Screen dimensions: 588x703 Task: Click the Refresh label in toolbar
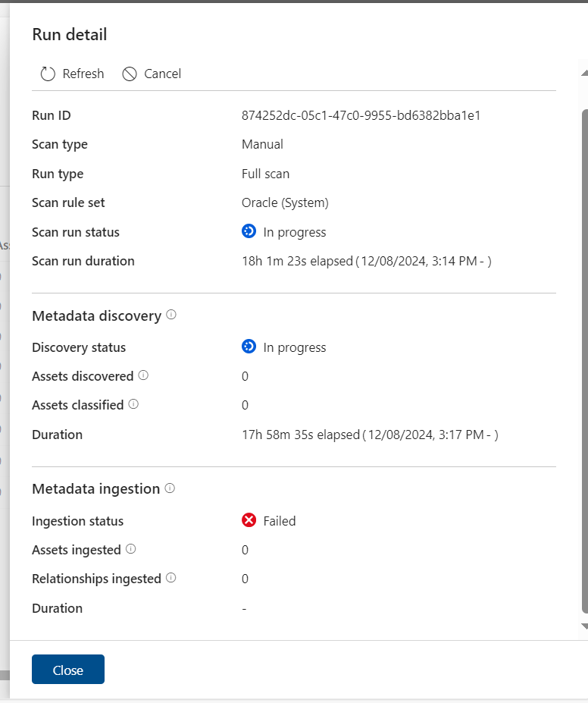pyautogui.click(x=83, y=74)
